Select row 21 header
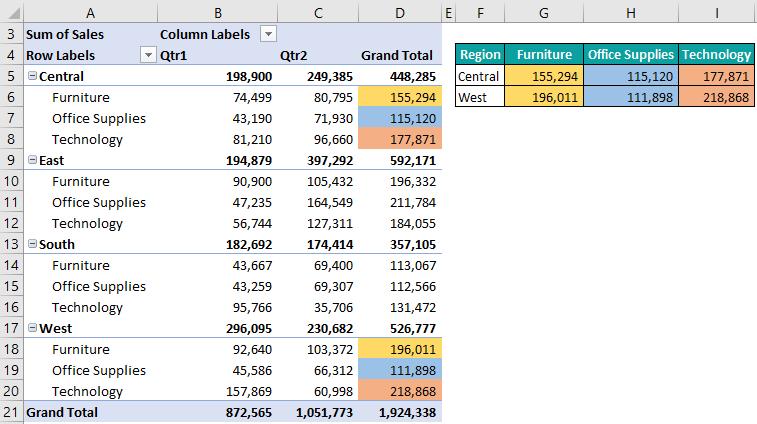Screen dimensions: 757x424 click(11, 412)
